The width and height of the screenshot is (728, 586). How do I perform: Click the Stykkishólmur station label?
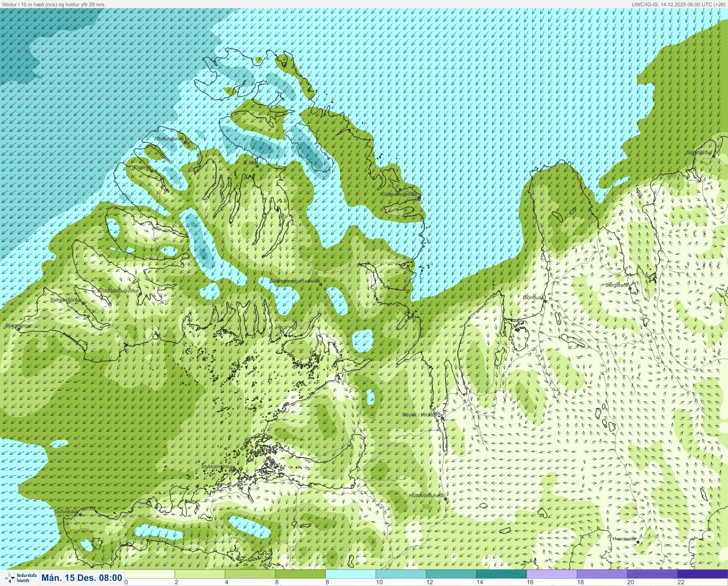click(x=218, y=467)
